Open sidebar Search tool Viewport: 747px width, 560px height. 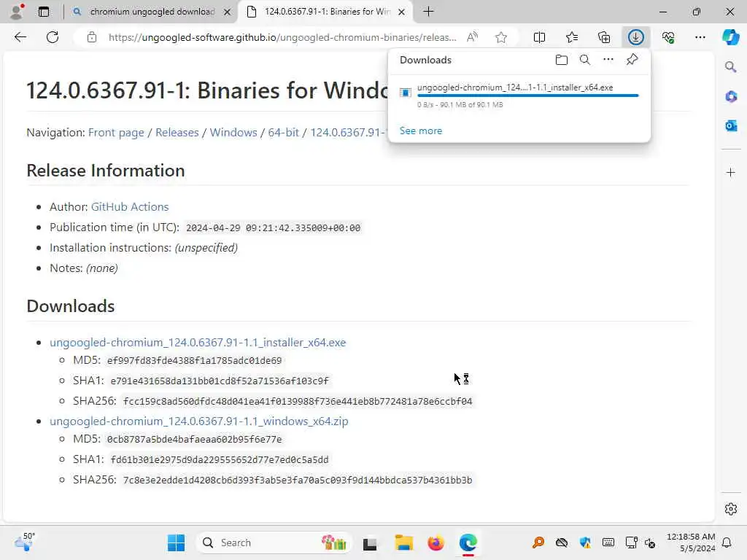pyautogui.click(x=731, y=66)
